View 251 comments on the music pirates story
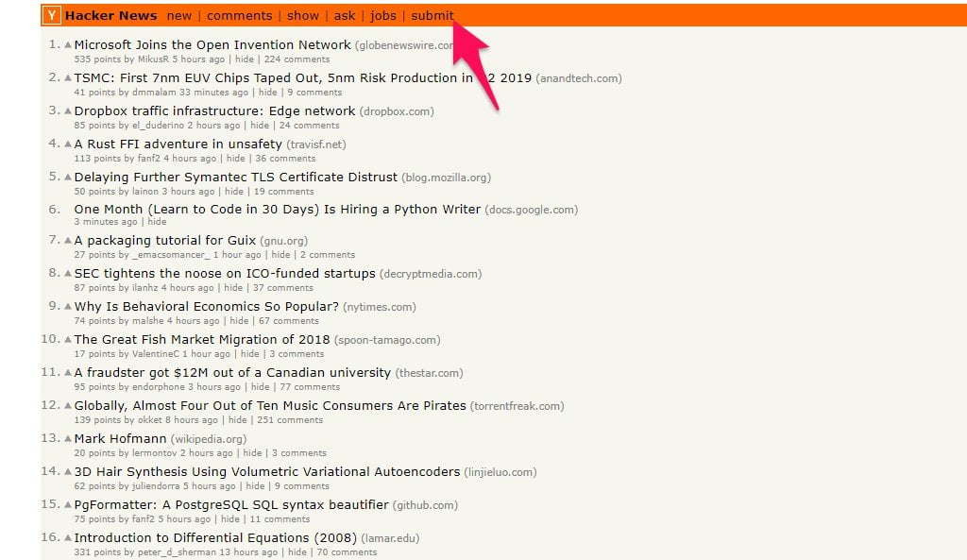The height and width of the screenshot is (560, 967). point(290,420)
